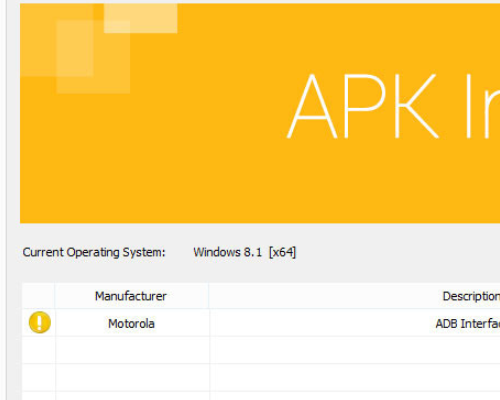
Task: Click the Windows 8.1 [x64] value
Action: 245,252
